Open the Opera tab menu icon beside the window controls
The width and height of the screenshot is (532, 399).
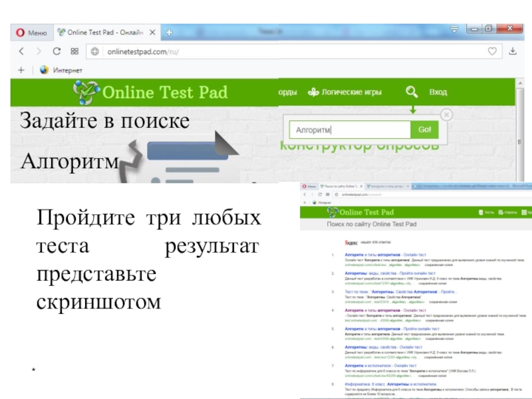[454, 29]
